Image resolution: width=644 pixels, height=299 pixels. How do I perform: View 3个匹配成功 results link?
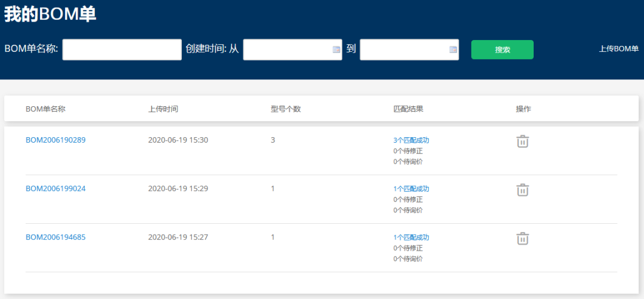411,140
